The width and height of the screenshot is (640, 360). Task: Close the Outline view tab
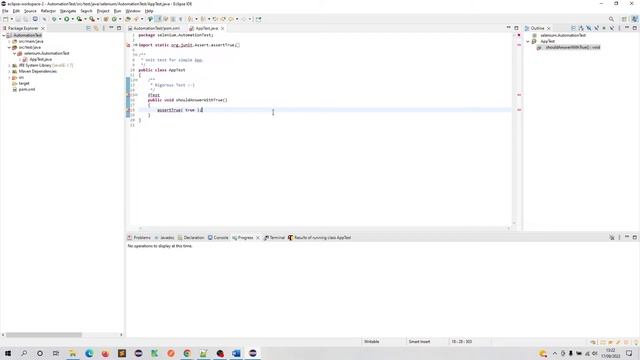(549, 28)
